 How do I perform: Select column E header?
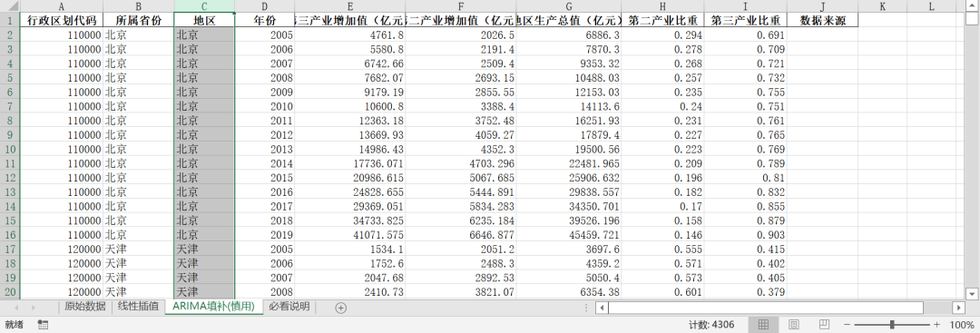click(350, 5)
